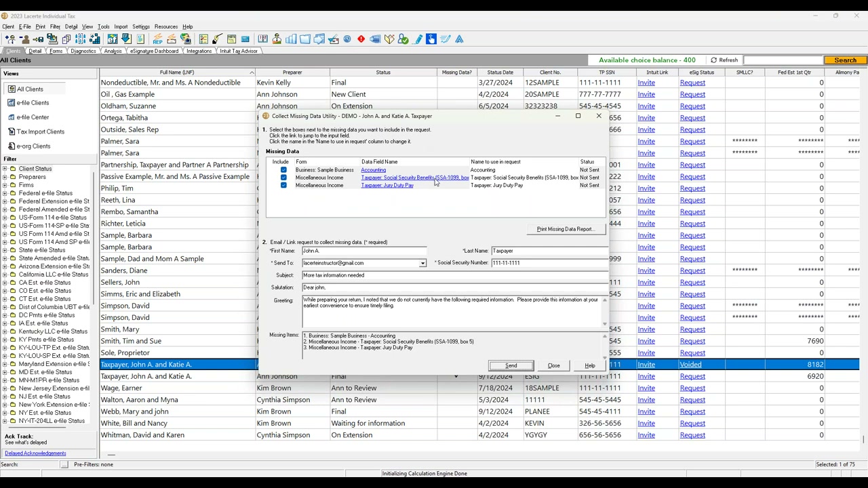Click the blue pencil toolbar icon
Viewport: 868px width, 488px height.
pyautogui.click(x=418, y=39)
